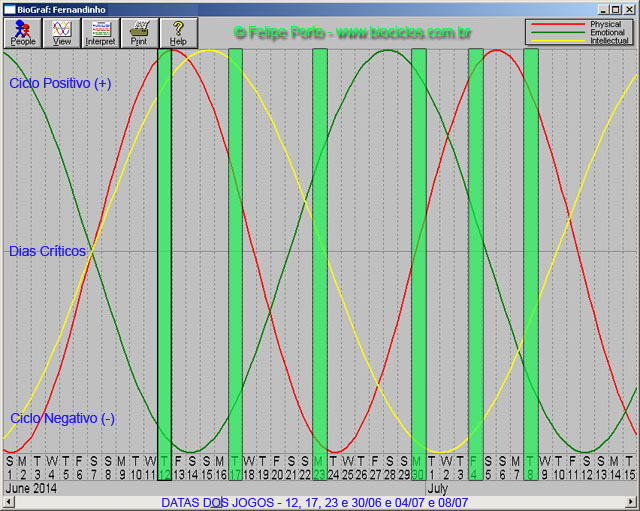Viewport: 640px width, 511px height.
Task: Select the highlighted June 12 column
Action: [x=164, y=264]
